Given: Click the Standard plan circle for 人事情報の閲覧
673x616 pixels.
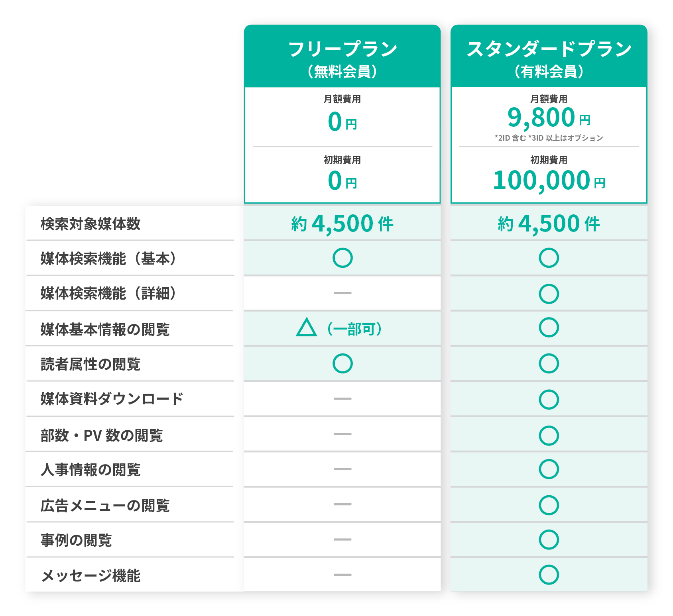Looking at the screenshot, I should (549, 469).
